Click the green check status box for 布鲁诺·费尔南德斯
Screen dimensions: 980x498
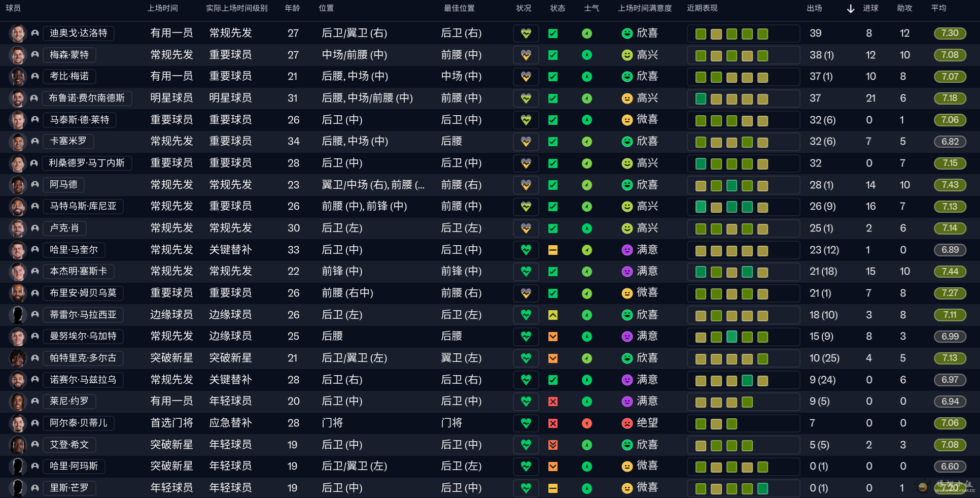pos(553,98)
